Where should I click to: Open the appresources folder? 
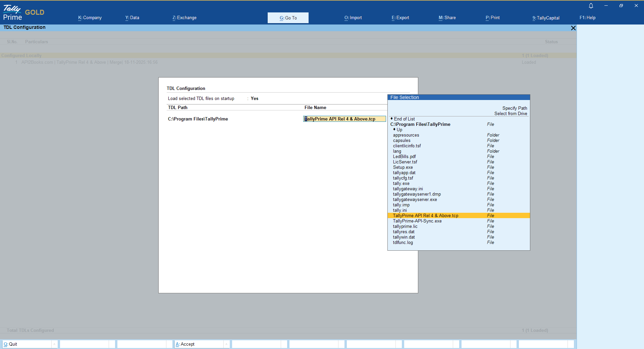[406, 135]
